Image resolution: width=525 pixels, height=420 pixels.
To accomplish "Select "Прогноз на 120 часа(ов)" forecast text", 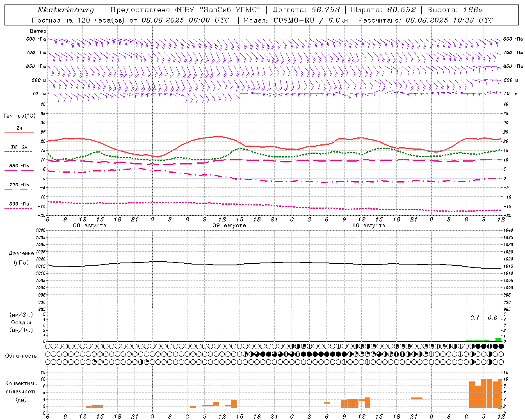I will pyautogui.click(x=80, y=20).
